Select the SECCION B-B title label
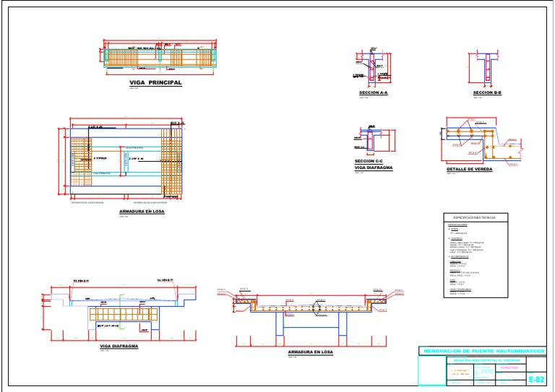This screenshot has width=555, height=392. [487, 93]
